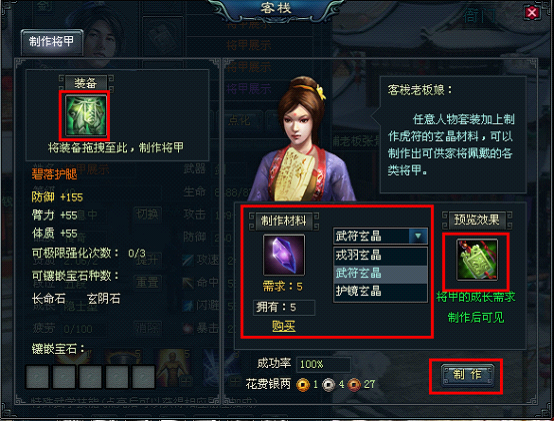Screen dimensions: 554x421
Task: Select the last empty gem socket
Action: point(143,376)
